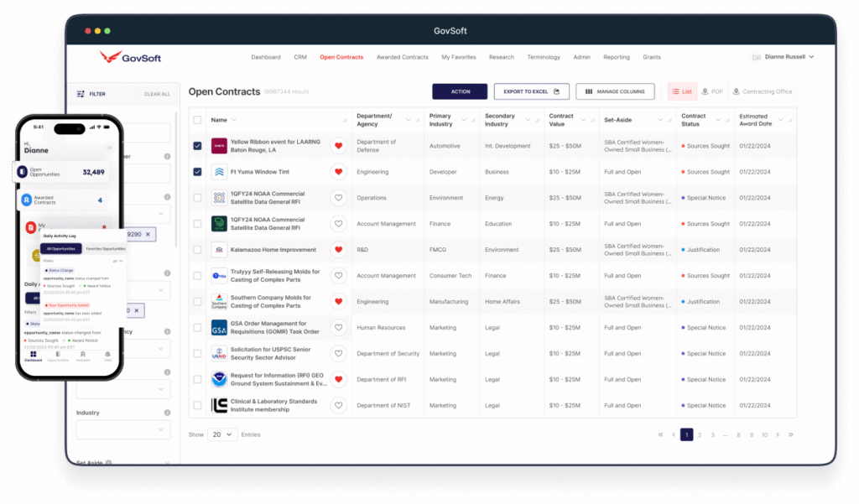Go to the next results page arrow
This screenshot has height=504, width=859.
[x=778, y=434]
